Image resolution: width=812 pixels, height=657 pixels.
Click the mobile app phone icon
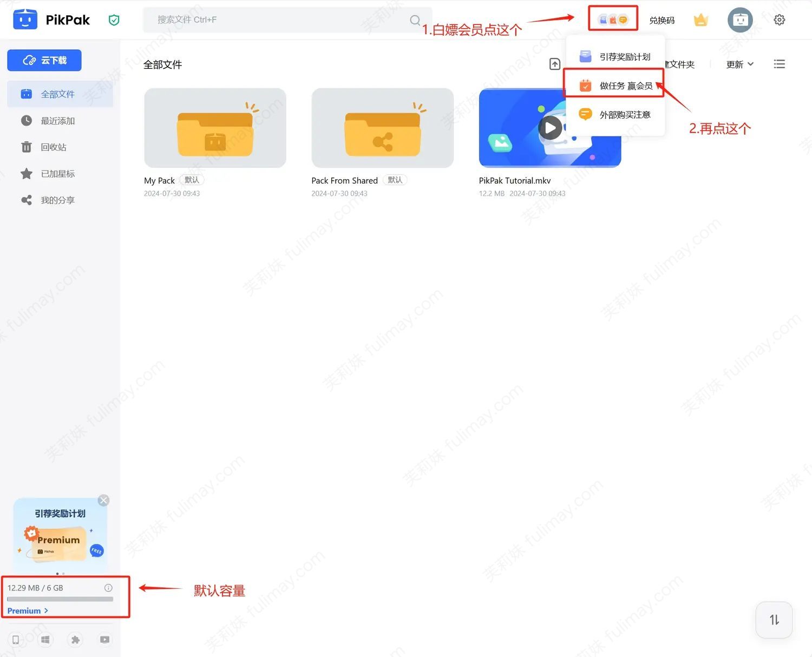coord(16,640)
